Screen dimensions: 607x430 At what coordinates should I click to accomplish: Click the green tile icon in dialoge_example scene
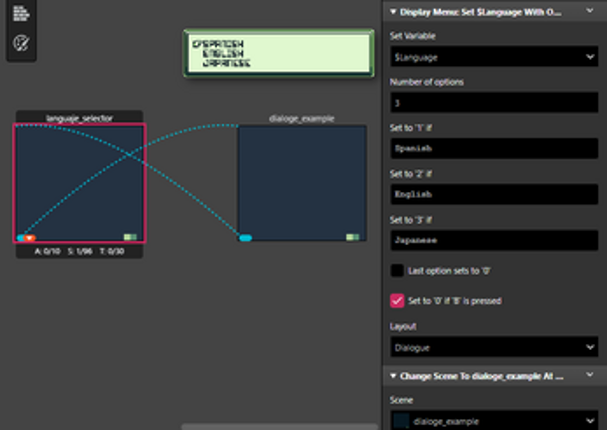[x=352, y=237]
